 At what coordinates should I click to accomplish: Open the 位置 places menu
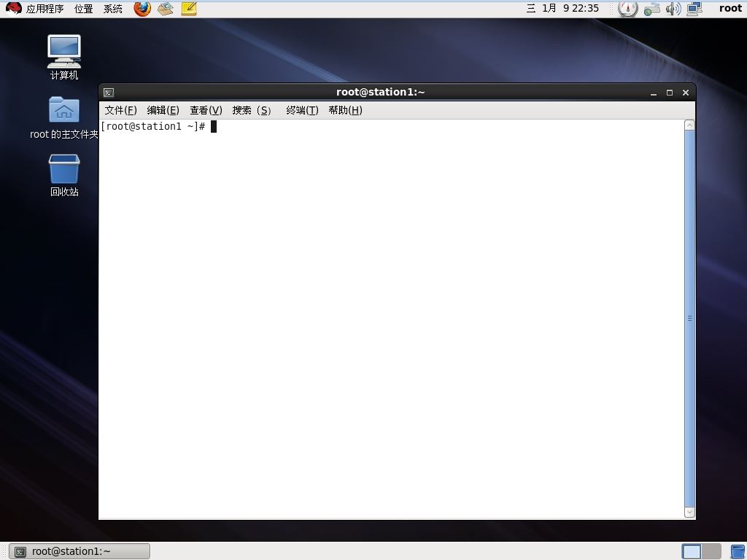coord(84,9)
